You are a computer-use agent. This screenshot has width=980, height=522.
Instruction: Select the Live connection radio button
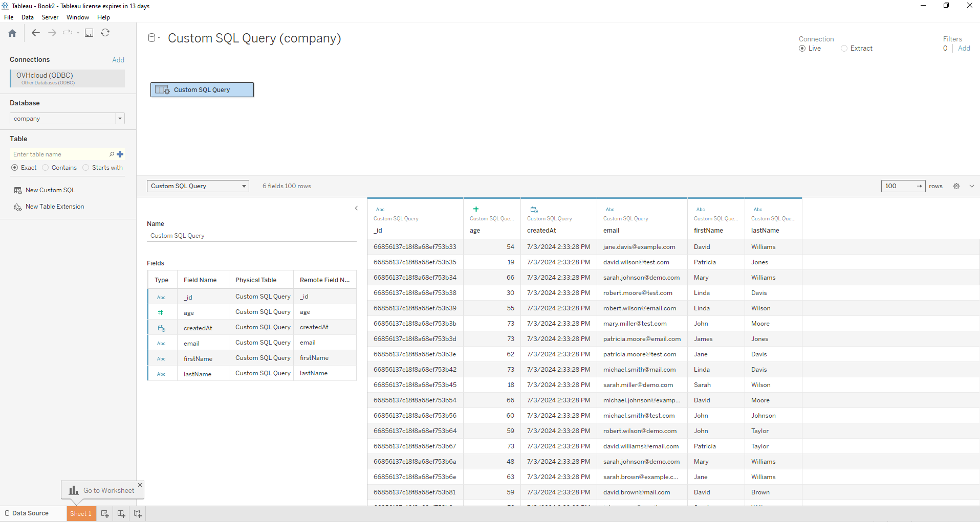click(x=802, y=48)
